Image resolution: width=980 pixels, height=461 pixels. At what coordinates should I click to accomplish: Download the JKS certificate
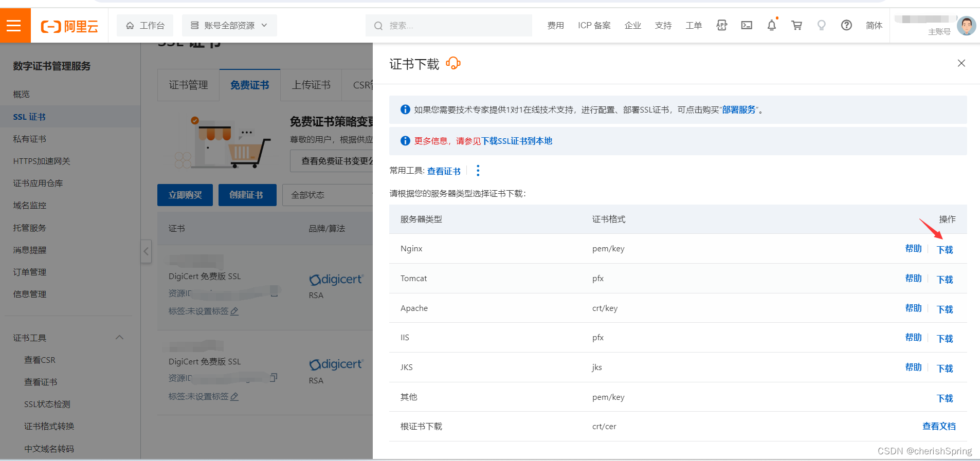(945, 368)
